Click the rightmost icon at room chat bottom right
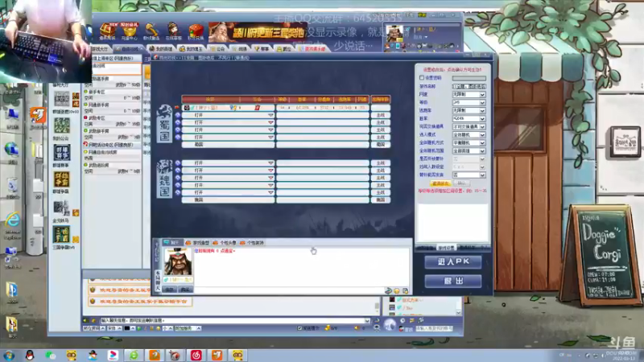The image size is (644, 362). [x=406, y=290]
